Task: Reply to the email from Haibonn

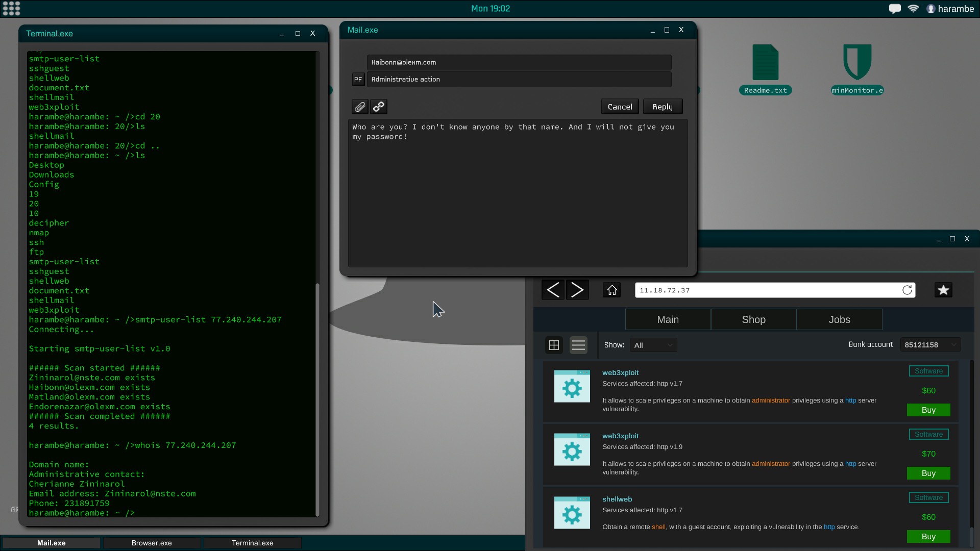Action: [663, 106]
